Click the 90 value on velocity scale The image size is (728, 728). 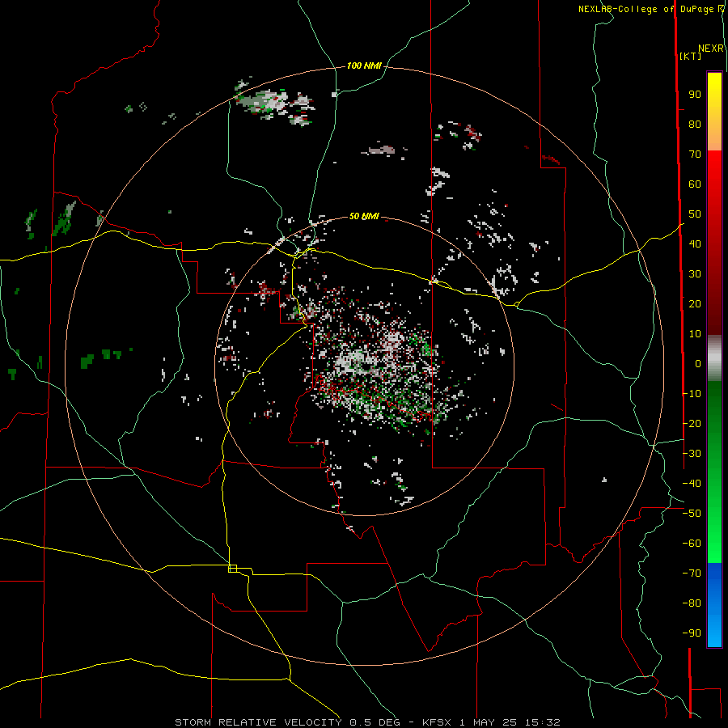click(695, 95)
